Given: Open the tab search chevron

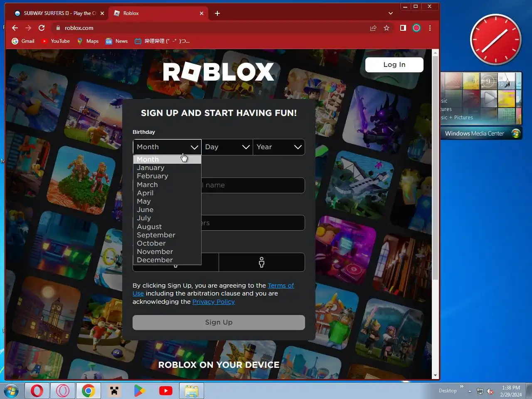Looking at the screenshot, I should point(391,13).
